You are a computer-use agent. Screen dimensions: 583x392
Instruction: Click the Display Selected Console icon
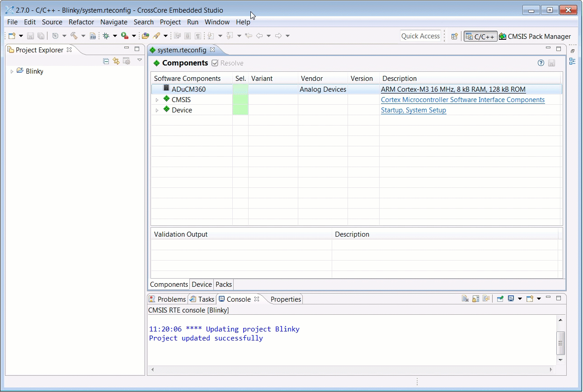(x=511, y=299)
